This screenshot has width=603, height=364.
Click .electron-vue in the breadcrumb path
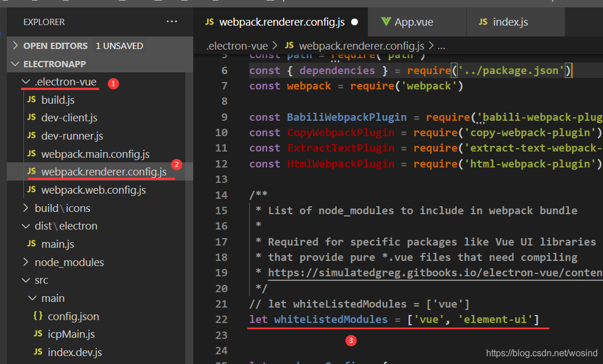[x=237, y=46]
